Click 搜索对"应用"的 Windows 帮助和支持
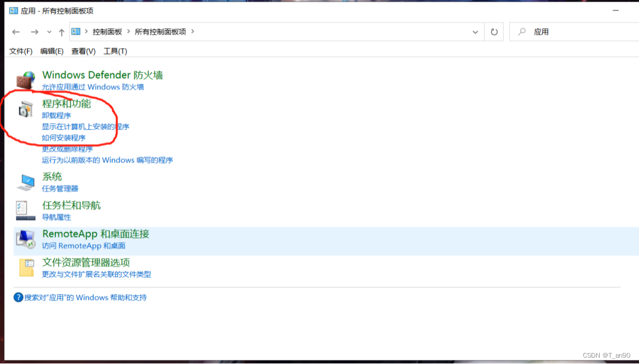The image size is (639, 364). coord(85,297)
